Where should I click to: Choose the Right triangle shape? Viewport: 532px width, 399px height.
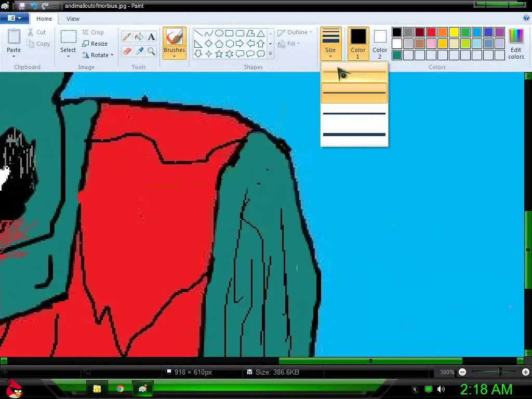coord(198,44)
